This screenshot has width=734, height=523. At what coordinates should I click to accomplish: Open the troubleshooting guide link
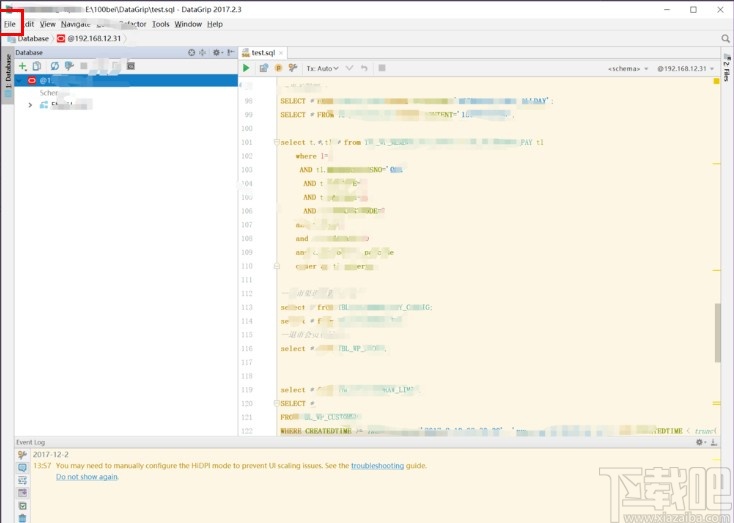tap(377, 465)
